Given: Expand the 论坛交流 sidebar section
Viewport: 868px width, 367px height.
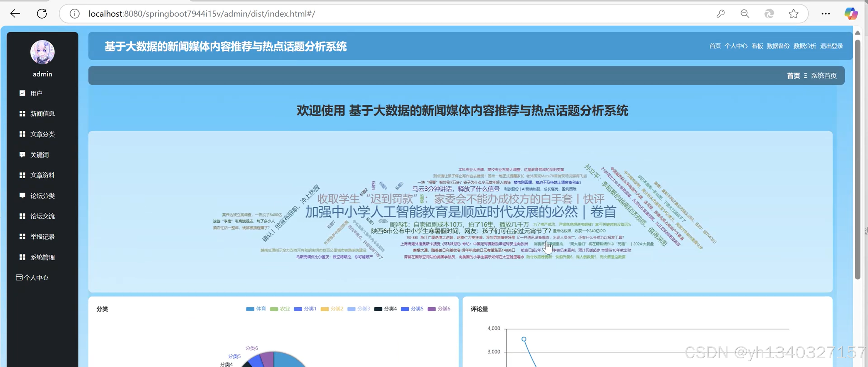Looking at the screenshot, I should [x=43, y=216].
